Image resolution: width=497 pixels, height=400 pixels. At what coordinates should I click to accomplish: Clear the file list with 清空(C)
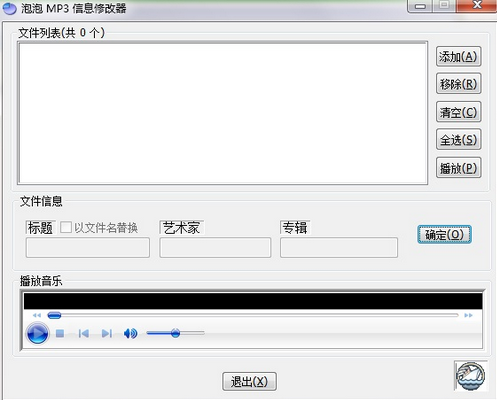pyautogui.click(x=459, y=112)
